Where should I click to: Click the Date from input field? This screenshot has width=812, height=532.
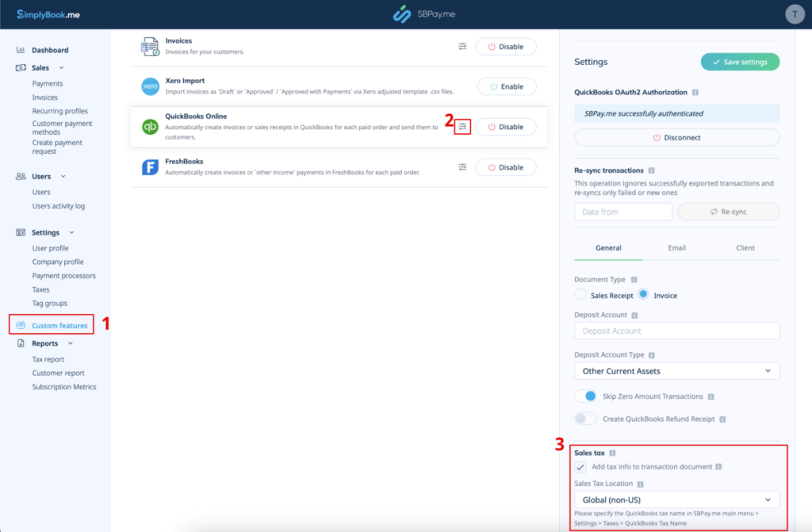(x=623, y=211)
